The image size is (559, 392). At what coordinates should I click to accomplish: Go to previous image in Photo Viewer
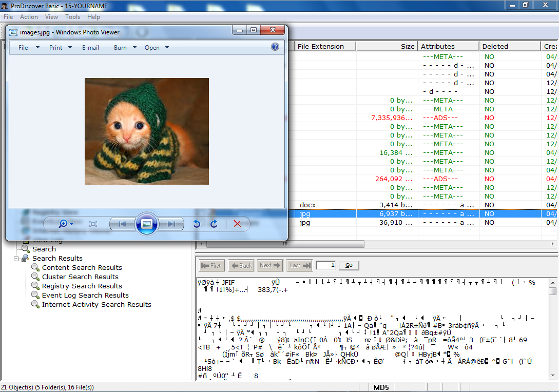[122, 224]
